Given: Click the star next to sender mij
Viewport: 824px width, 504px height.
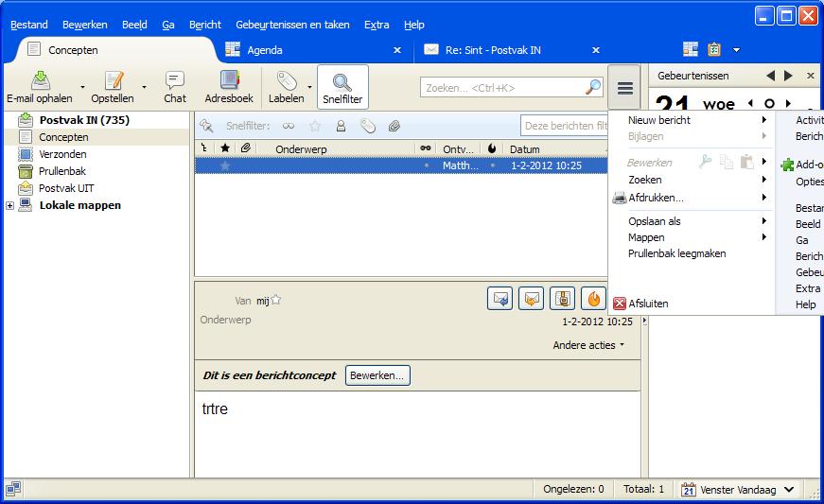Looking at the screenshot, I should 276,301.
